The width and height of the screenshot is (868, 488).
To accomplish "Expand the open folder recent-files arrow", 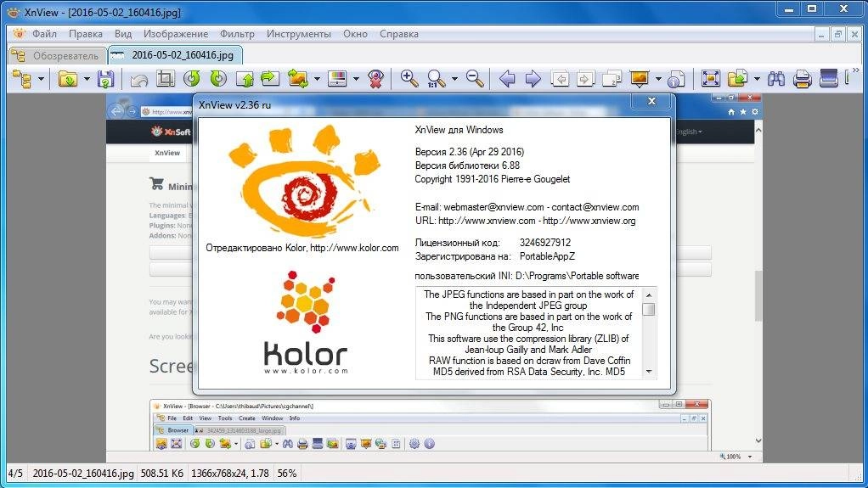I will point(87,79).
